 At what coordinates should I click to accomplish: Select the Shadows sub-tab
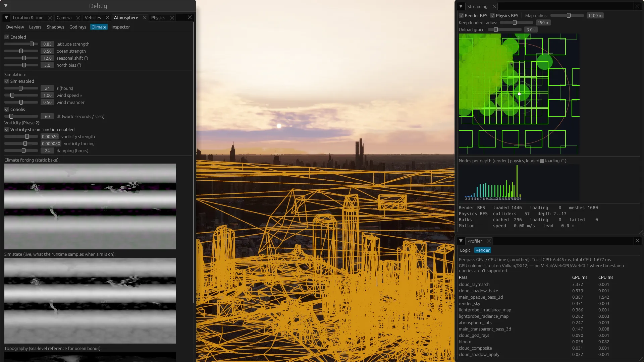(55, 27)
